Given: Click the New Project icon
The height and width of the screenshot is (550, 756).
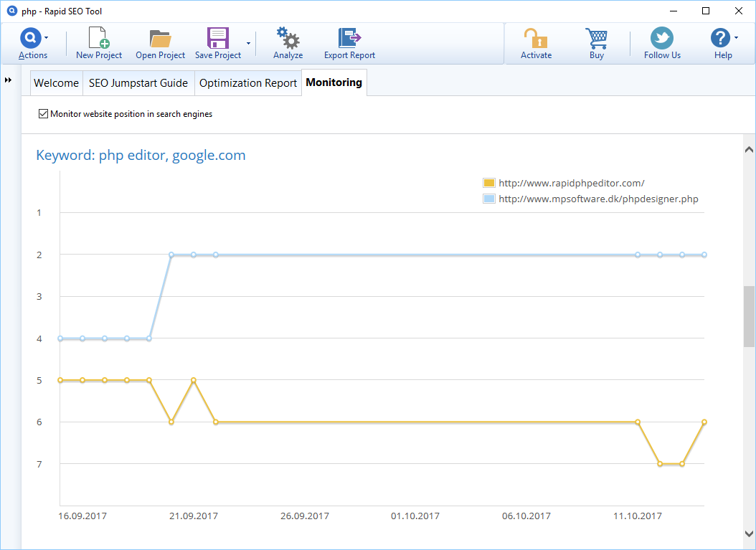Looking at the screenshot, I should (x=98, y=39).
